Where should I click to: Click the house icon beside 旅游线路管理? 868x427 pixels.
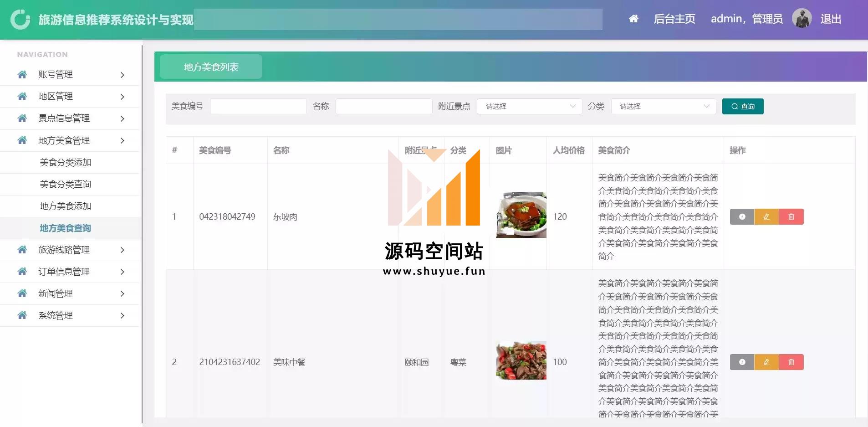click(x=22, y=250)
